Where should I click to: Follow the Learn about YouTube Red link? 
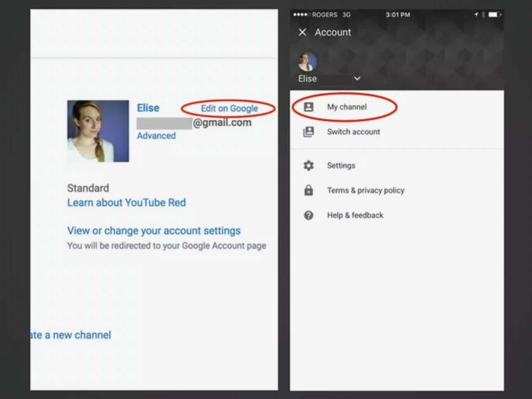(x=127, y=203)
